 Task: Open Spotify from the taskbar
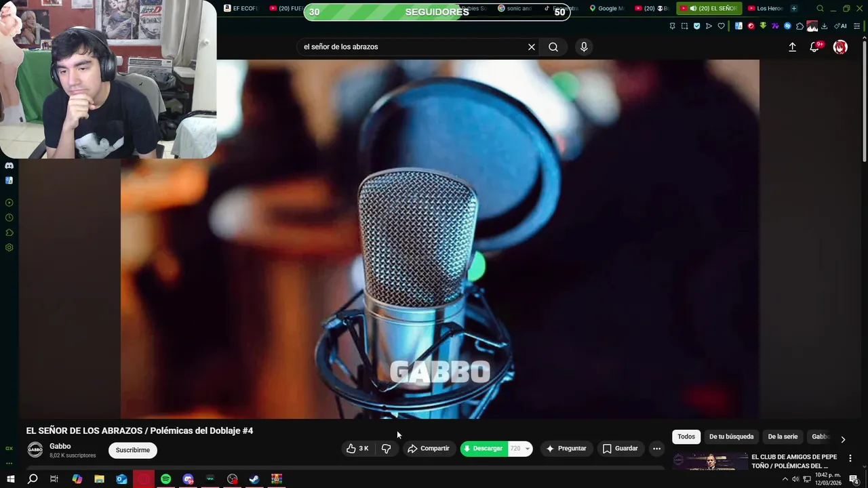[165, 479]
